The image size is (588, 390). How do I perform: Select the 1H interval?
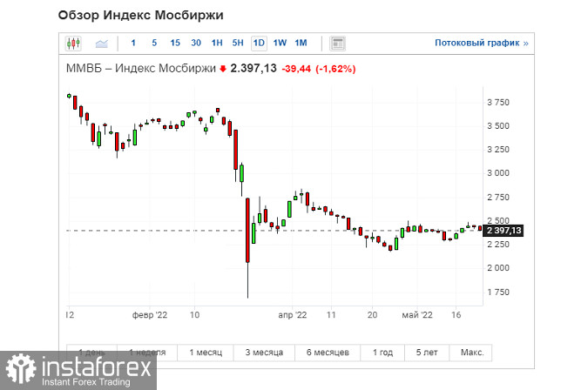217,43
